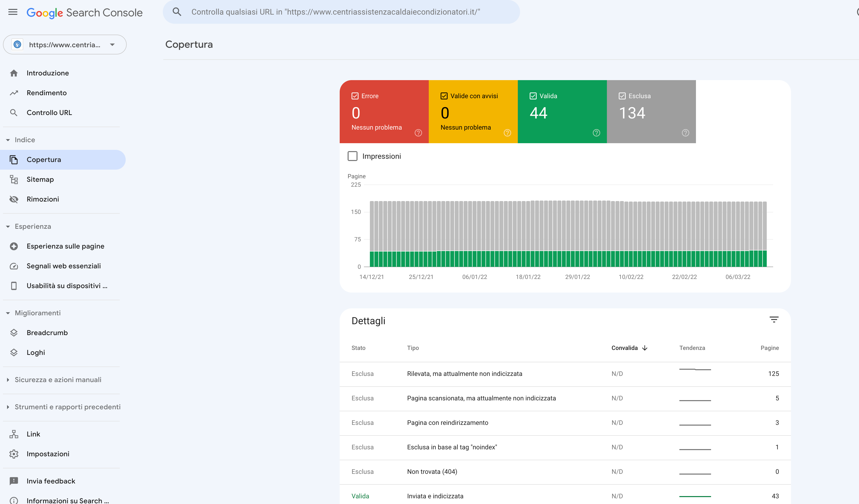859x504 pixels.
Task: Select the green Valida status card
Action: (562, 112)
